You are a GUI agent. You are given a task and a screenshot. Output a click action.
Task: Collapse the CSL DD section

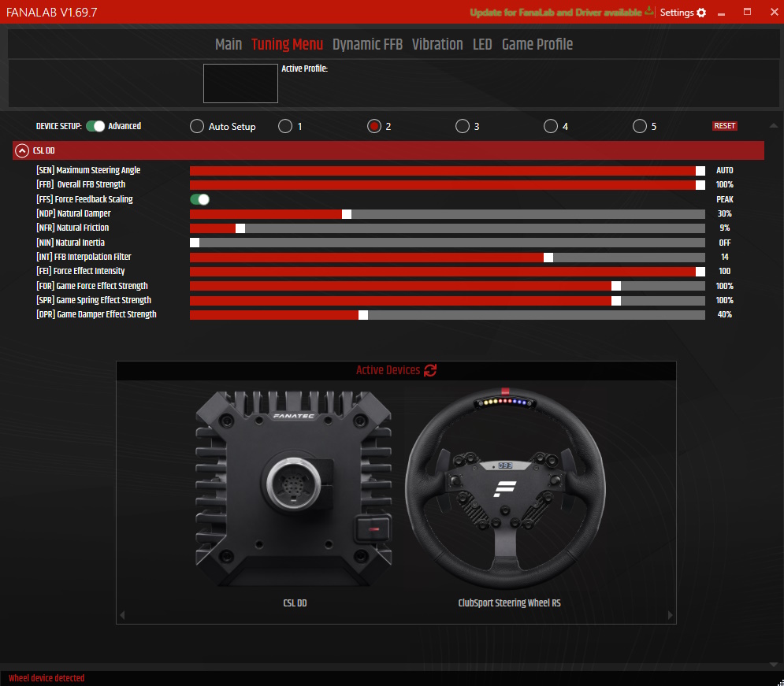[22, 150]
